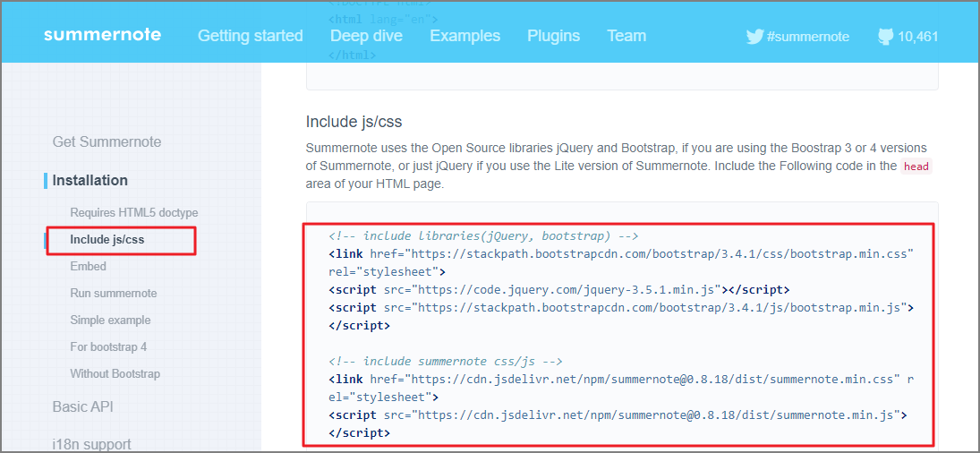This screenshot has height=453, width=980.
Task: Click the summernote logo
Action: click(103, 34)
